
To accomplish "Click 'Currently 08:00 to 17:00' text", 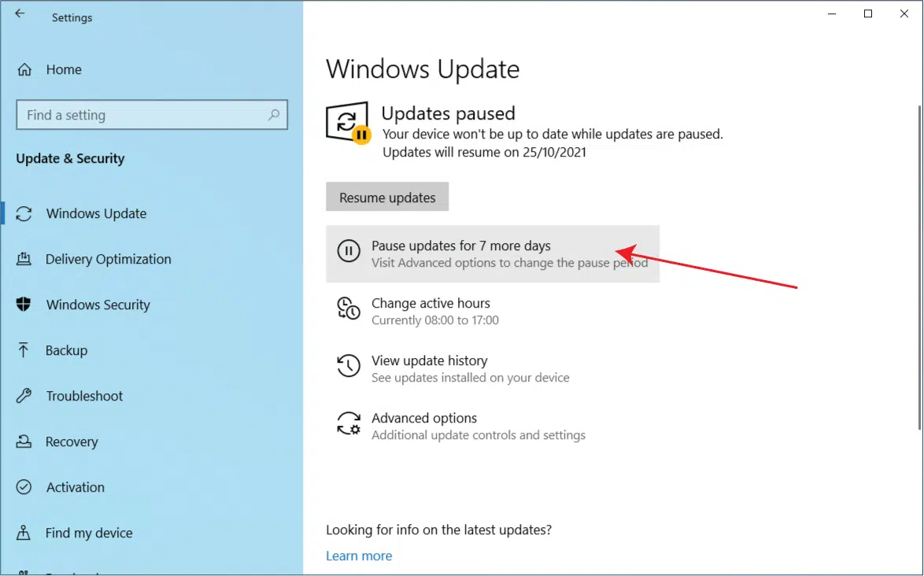I will pos(435,320).
